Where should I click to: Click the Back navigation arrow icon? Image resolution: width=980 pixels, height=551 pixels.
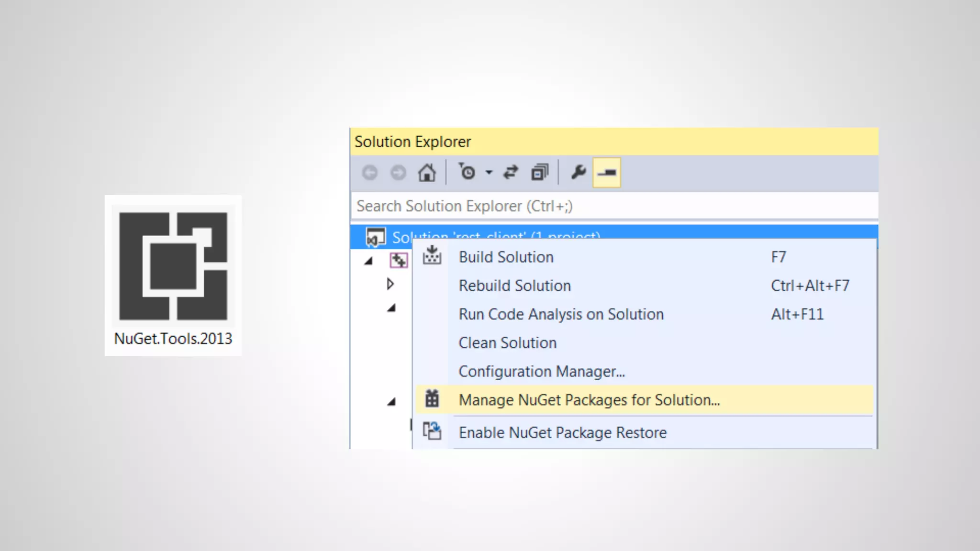click(369, 173)
